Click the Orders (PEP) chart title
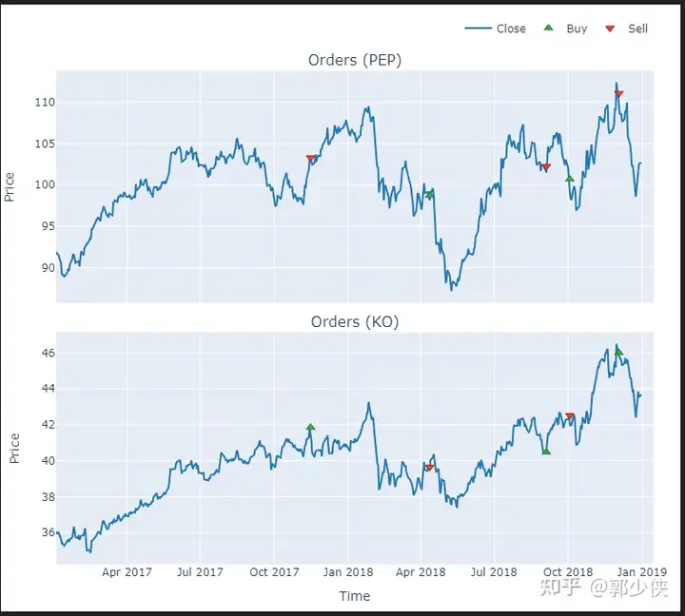 (354, 60)
